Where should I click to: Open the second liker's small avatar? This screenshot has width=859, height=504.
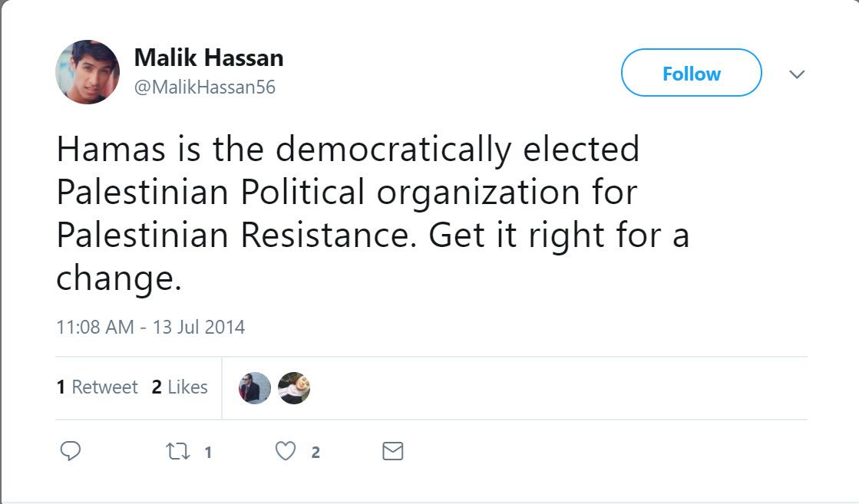tap(293, 388)
